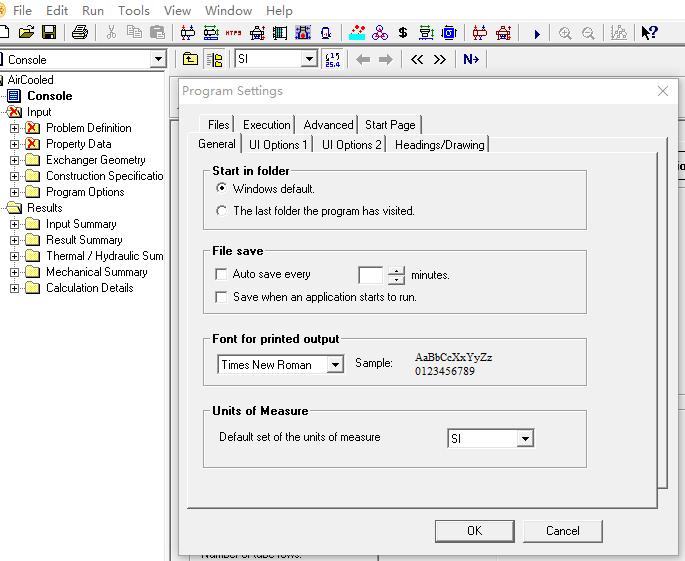This screenshot has width=685, height=561.
Task: Click the zoom in magnifier icon
Action: (565, 33)
